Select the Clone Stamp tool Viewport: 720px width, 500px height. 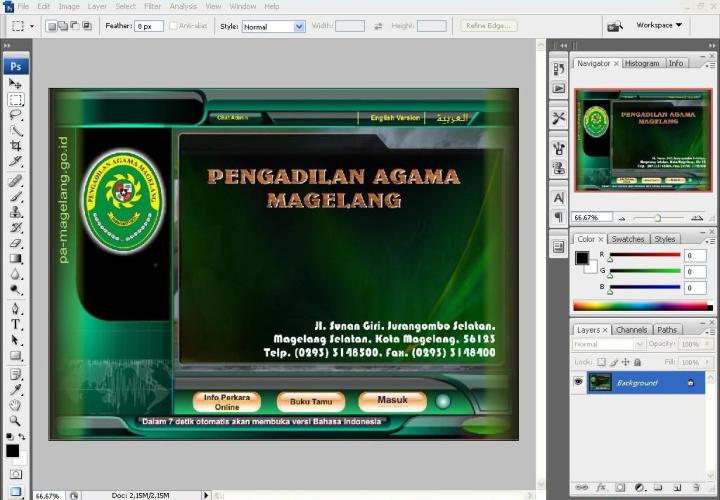(x=15, y=212)
